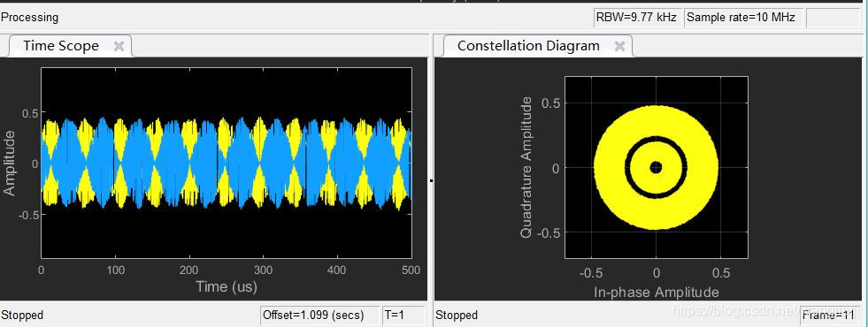
Task: Click the T=1 status field
Action: [x=403, y=316]
